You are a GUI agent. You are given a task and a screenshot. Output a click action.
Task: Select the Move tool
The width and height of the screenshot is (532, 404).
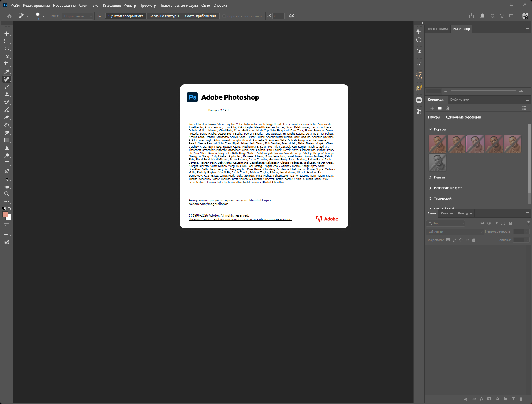7,34
